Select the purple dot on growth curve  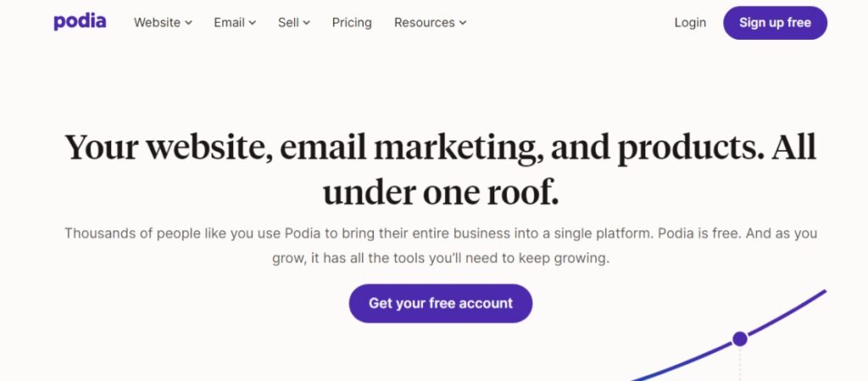click(x=740, y=339)
